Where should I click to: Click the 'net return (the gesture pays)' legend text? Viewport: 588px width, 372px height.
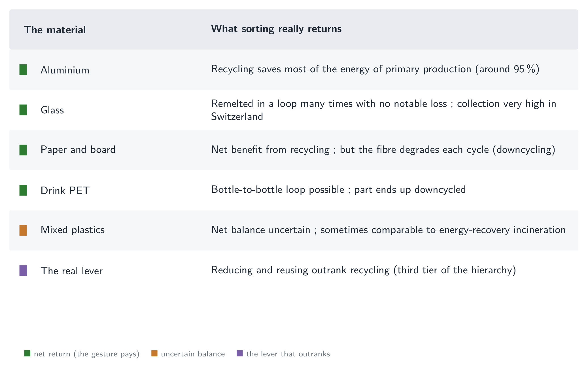(x=87, y=354)
